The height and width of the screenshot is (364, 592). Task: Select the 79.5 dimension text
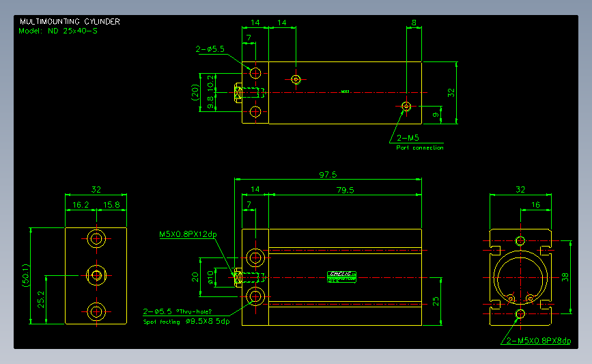click(x=345, y=190)
